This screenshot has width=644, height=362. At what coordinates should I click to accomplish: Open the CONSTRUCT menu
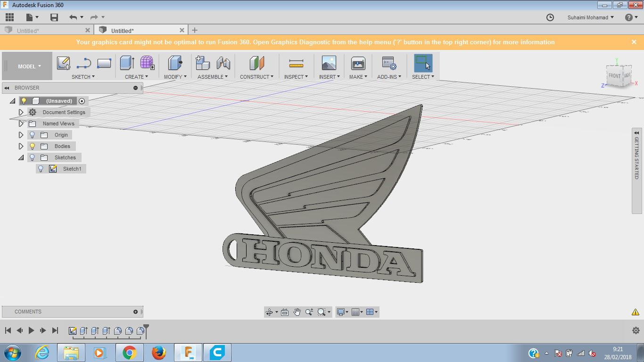256,77
